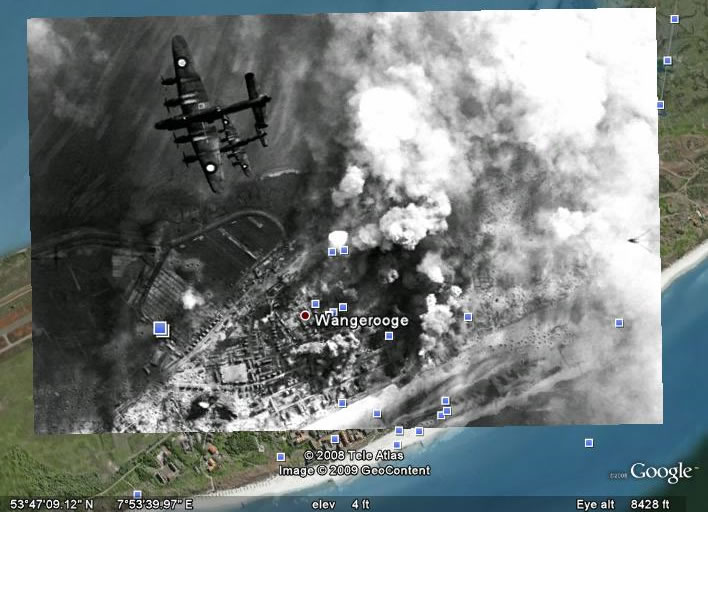The image size is (708, 596).
Task: Click the red Wangerooge place marker dot
Action: (x=305, y=316)
